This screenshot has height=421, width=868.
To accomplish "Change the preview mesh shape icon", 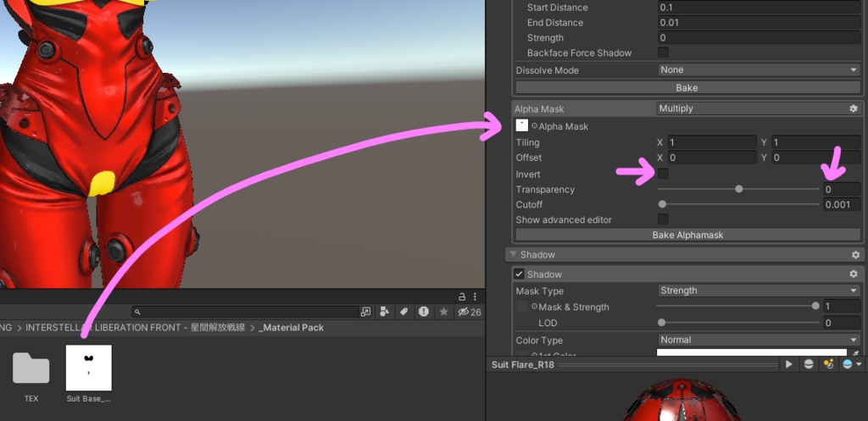I will 808,364.
